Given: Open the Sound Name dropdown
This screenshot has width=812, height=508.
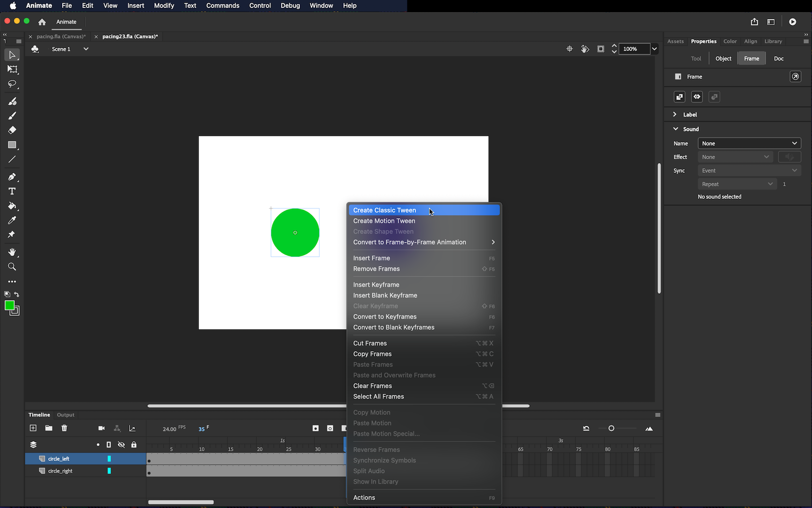Looking at the screenshot, I should (x=749, y=144).
